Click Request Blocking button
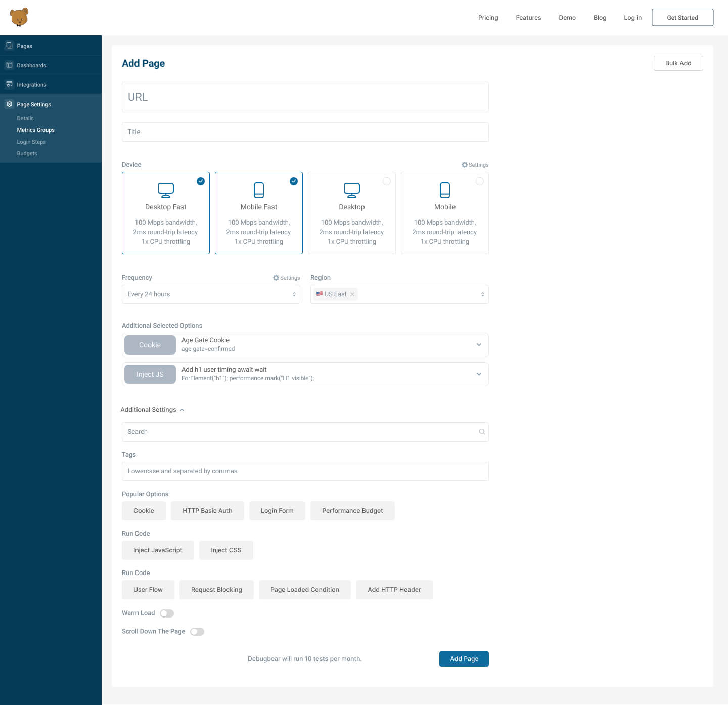This screenshot has width=728, height=705. tap(216, 590)
